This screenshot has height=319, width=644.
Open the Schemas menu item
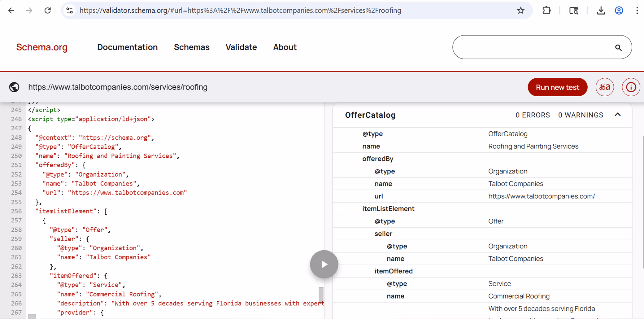(192, 47)
